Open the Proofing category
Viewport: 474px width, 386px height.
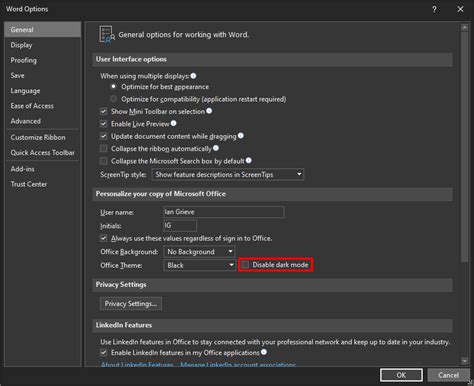tap(43, 60)
